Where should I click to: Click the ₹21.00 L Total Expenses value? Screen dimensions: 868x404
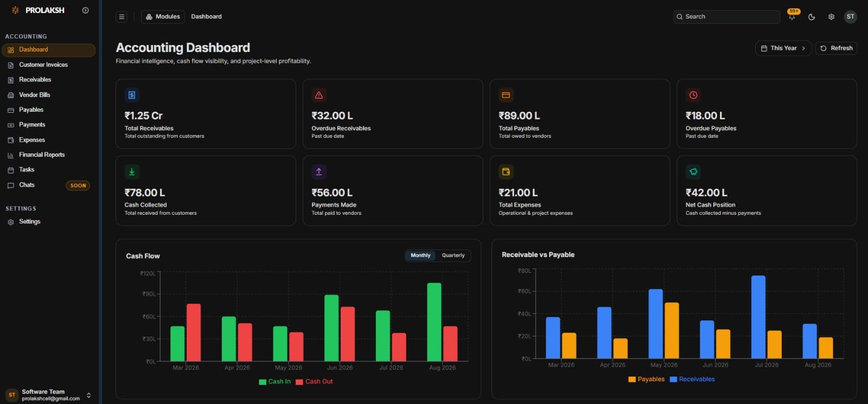518,193
